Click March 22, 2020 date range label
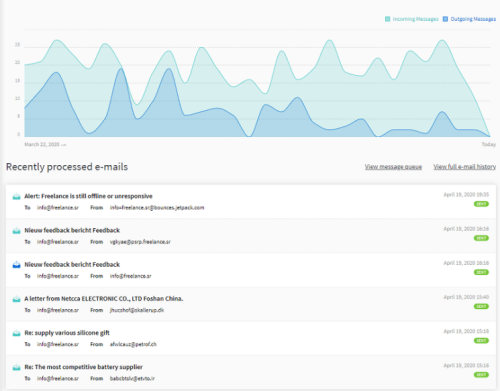500x391 pixels. (45, 144)
